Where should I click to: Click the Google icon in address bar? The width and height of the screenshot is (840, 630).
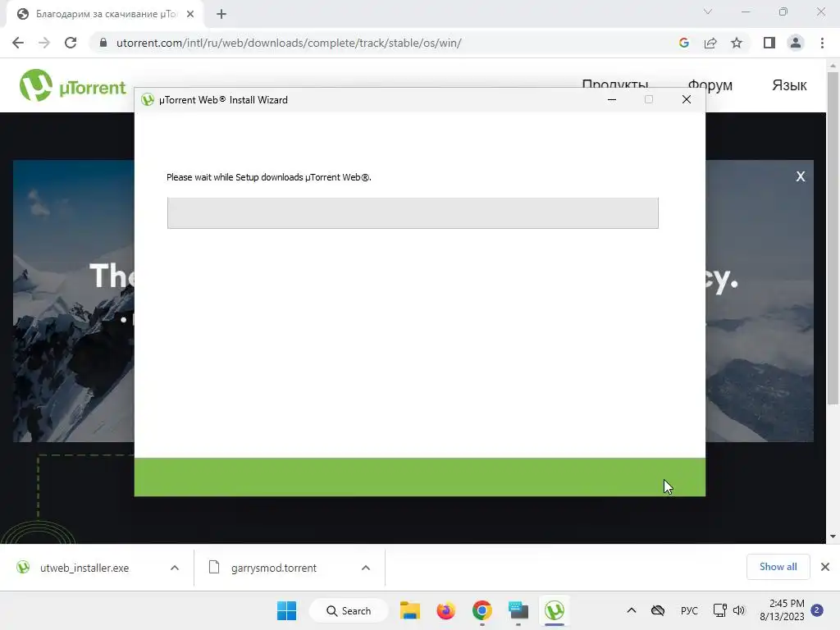pos(683,43)
